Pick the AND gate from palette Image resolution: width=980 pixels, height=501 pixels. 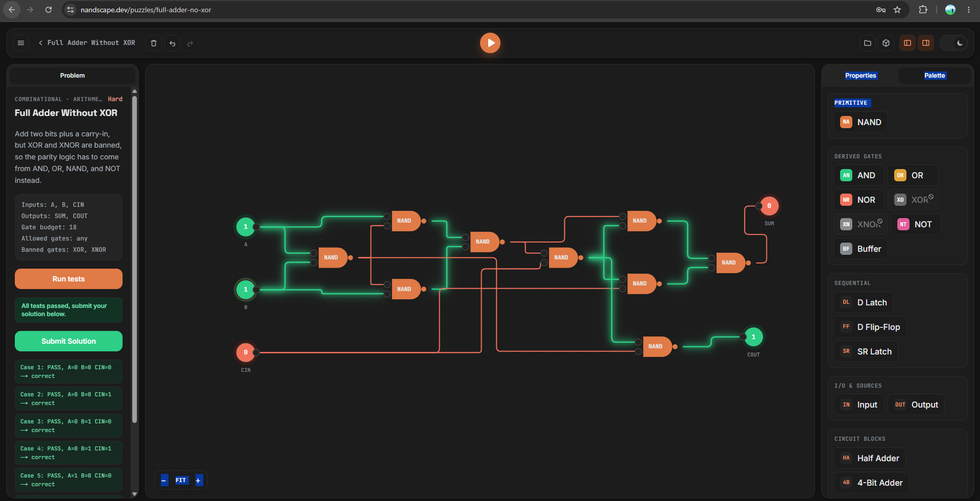click(858, 175)
